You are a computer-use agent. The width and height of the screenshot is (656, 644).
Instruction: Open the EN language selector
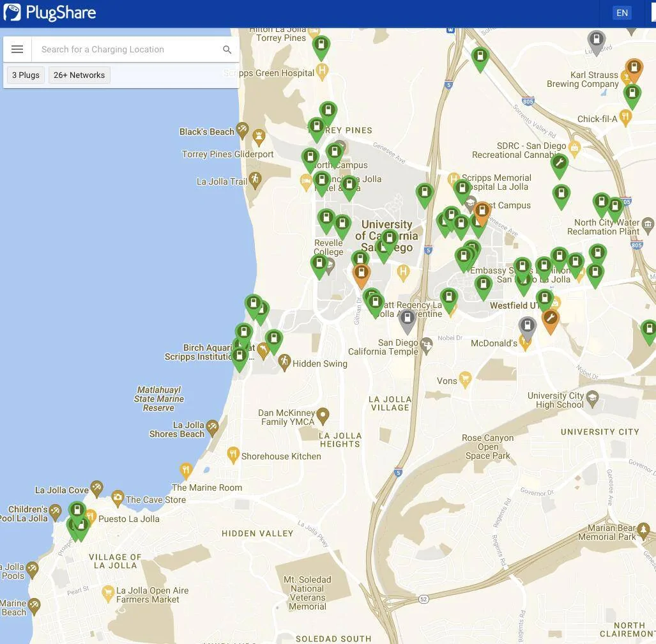click(x=622, y=13)
